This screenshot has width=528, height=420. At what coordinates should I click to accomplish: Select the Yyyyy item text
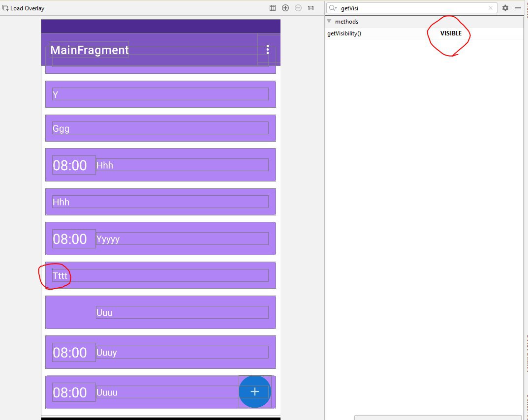(182, 239)
